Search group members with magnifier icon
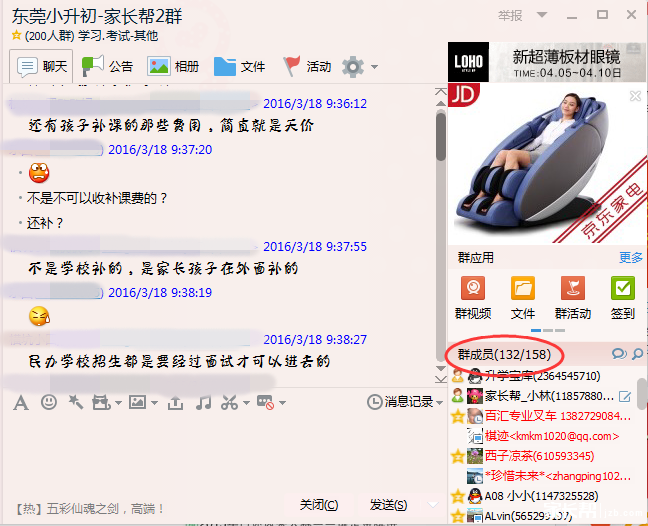 point(638,354)
